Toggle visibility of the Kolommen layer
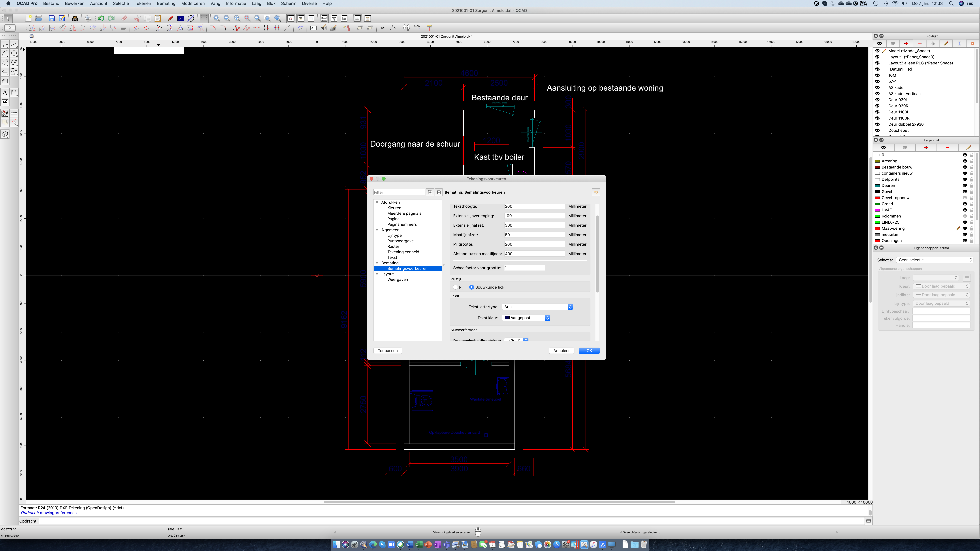 coord(965,216)
